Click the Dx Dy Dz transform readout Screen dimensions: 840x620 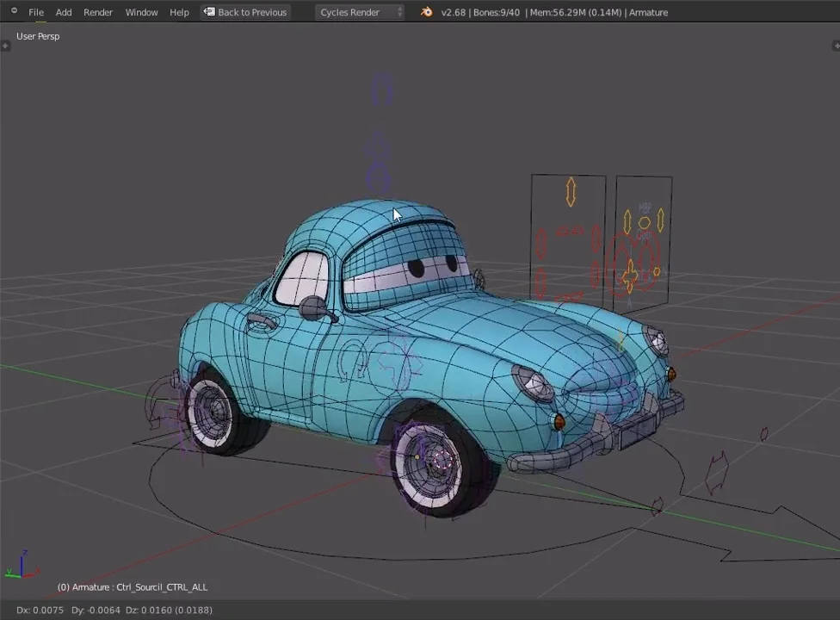tap(114, 610)
